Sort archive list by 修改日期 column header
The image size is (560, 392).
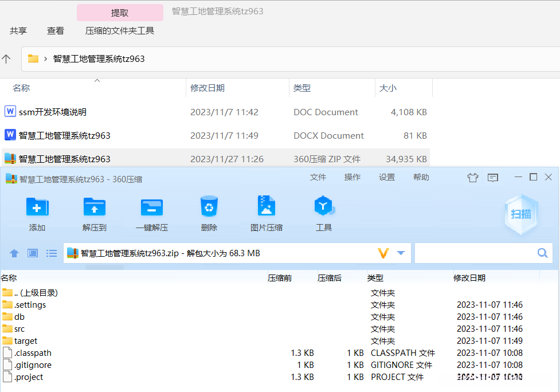469,278
